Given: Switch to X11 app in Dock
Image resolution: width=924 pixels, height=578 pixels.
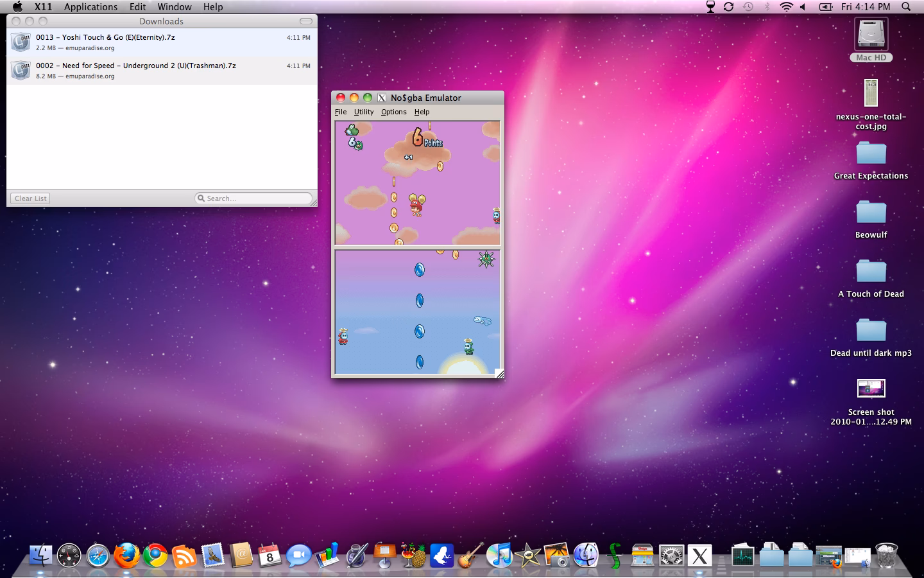Looking at the screenshot, I should tap(700, 556).
